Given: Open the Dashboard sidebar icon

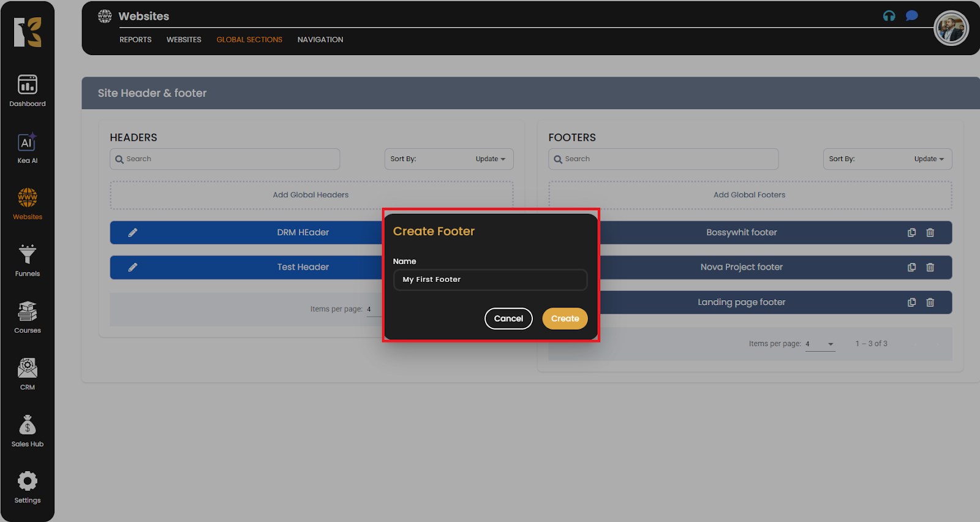Looking at the screenshot, I should tap(28, 90).
